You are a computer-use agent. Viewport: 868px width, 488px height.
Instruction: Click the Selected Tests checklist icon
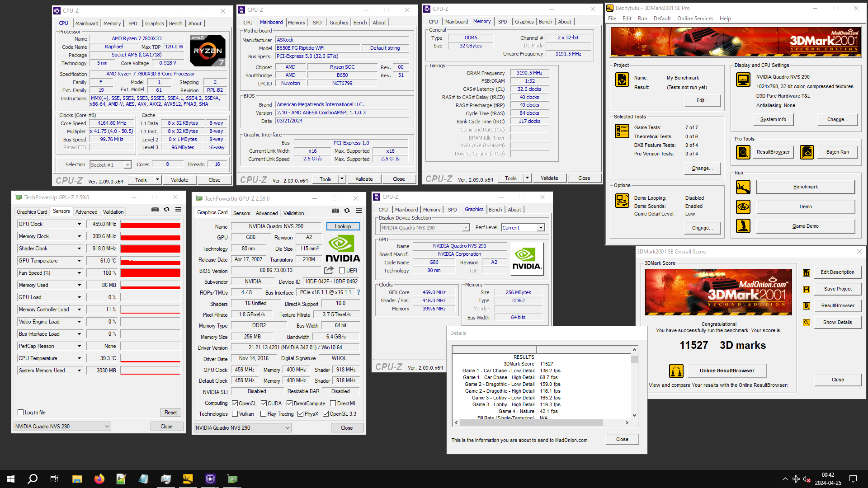[622, 131]
